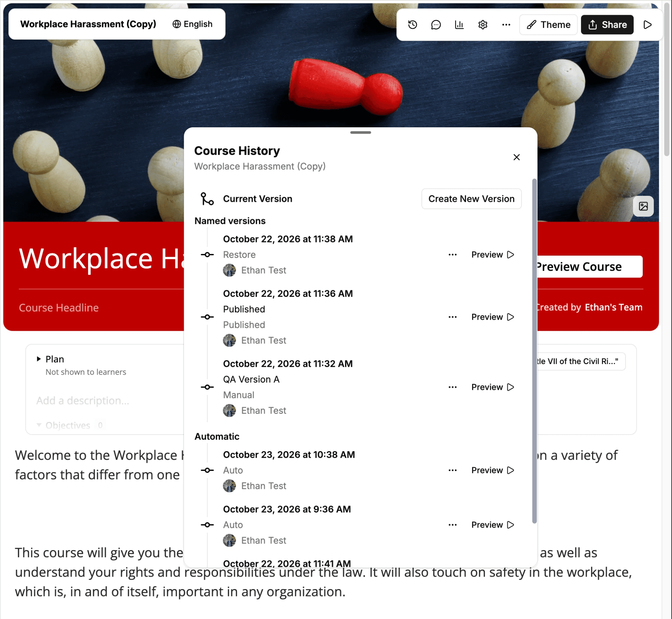
Task: Open the Theme editor
Action: click(548, 25)
